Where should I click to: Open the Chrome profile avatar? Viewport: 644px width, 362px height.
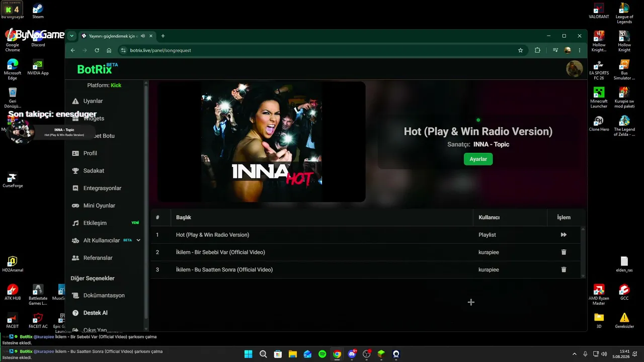(x=568, y=50)
